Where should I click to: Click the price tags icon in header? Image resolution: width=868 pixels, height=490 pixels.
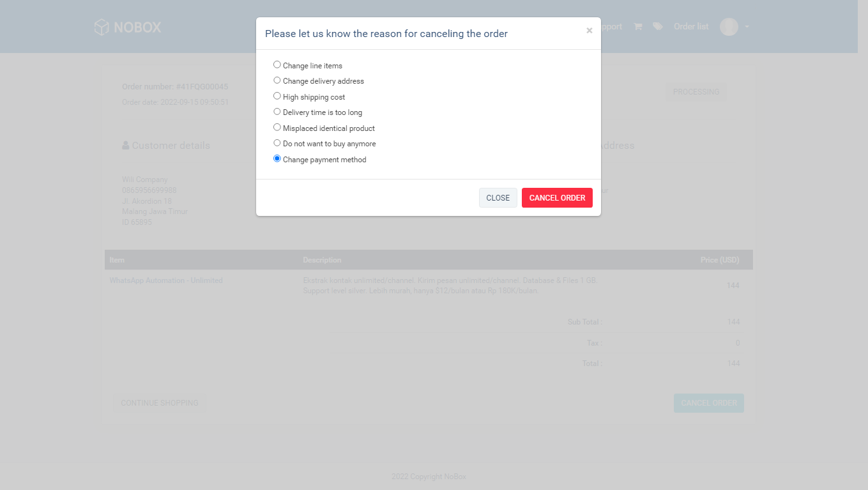(657, 27)
